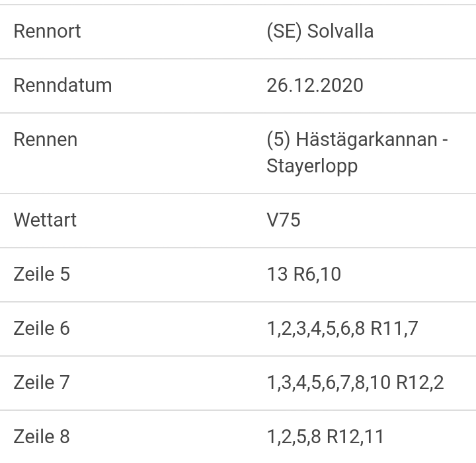Click the 1,2,5,8 R12,11 selection
The height and width of the screenshot is (463, 476).
tap(325, 437)
